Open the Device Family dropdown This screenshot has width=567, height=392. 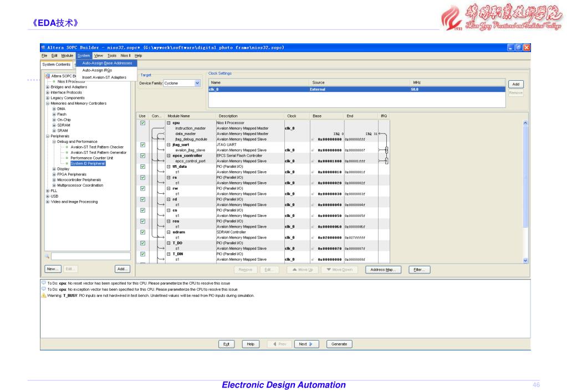click(197, 83)
